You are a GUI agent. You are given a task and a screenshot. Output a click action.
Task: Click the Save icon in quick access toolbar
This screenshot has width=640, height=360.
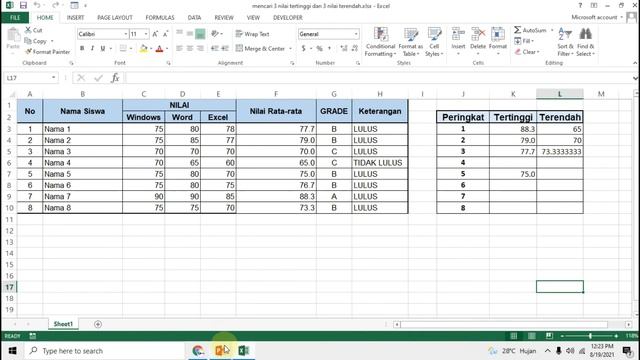(23, 5)
